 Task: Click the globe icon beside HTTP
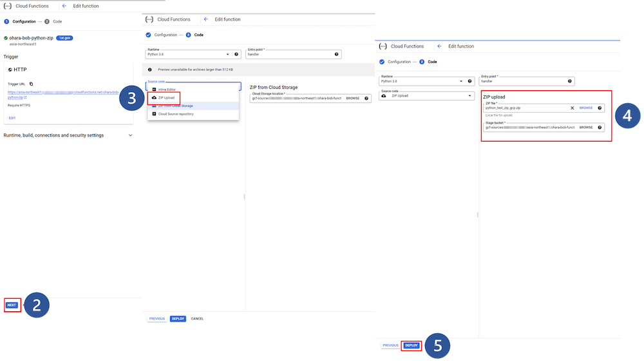[10, 70]
